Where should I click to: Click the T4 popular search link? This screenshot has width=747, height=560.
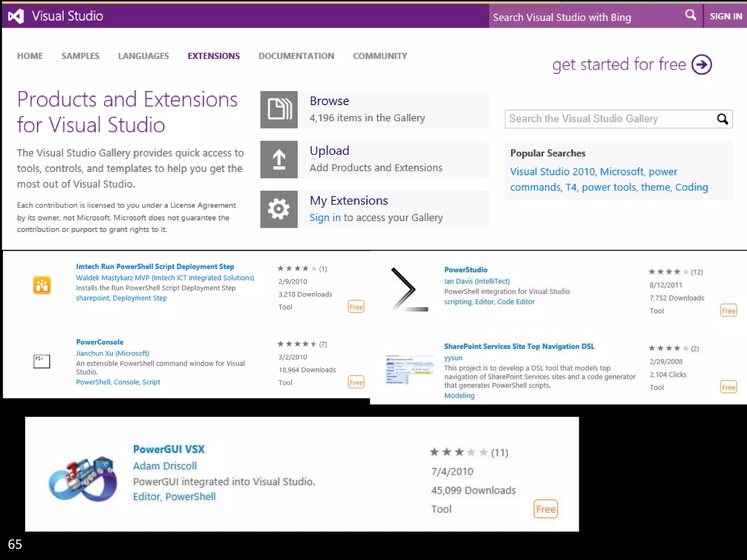(x=571, y=187)
